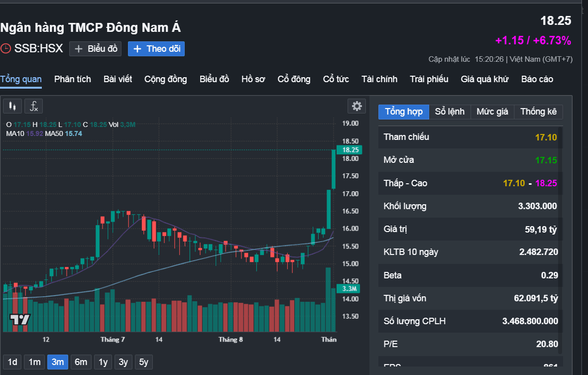This screenshot has width=588, height=375.
Task: Open the Cổ đông tab
Action: point(294,79)
